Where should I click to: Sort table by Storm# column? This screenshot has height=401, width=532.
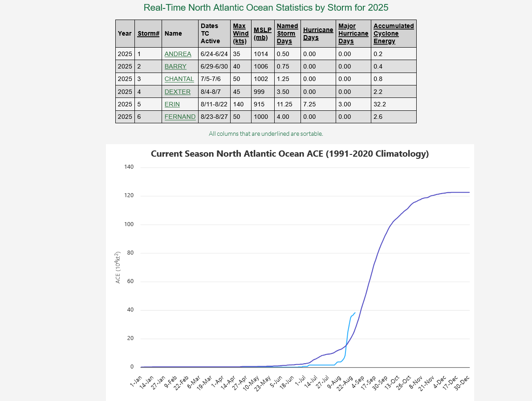148,33
